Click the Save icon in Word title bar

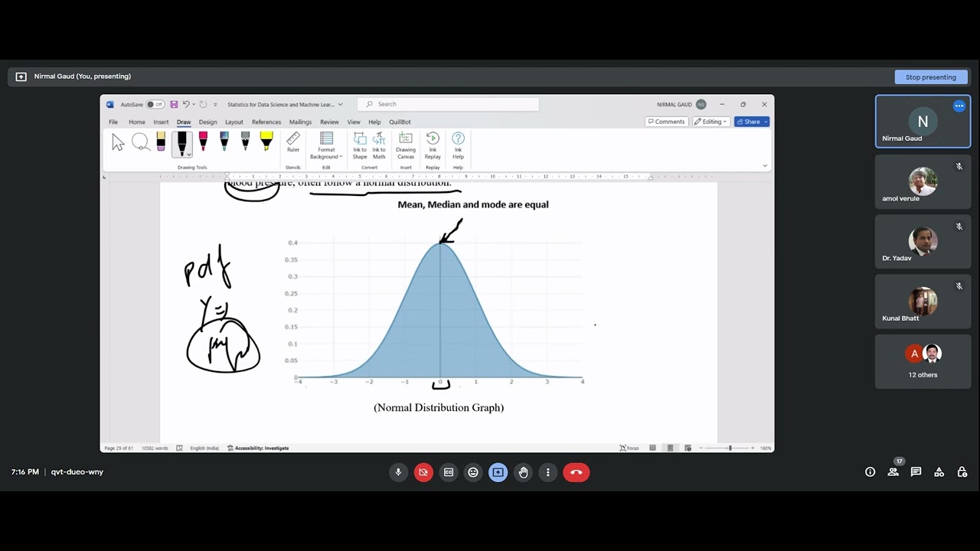point(174,104)
